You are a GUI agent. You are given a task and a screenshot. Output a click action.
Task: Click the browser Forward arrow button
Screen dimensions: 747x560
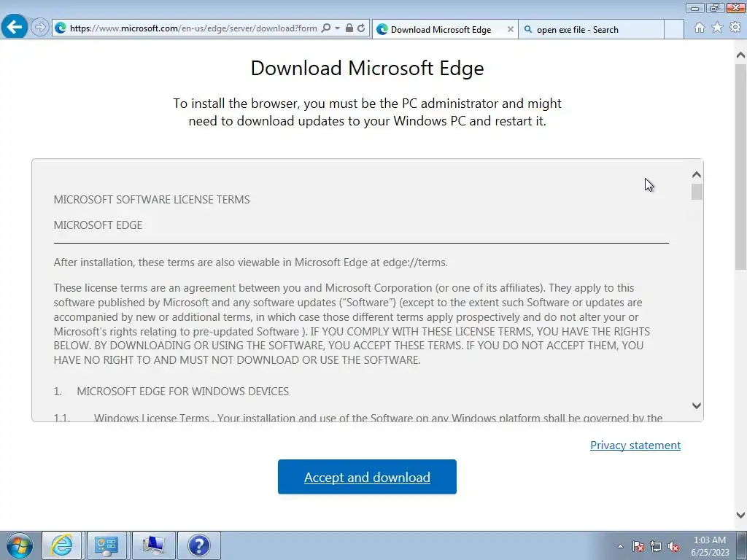(x=40, y=27)
